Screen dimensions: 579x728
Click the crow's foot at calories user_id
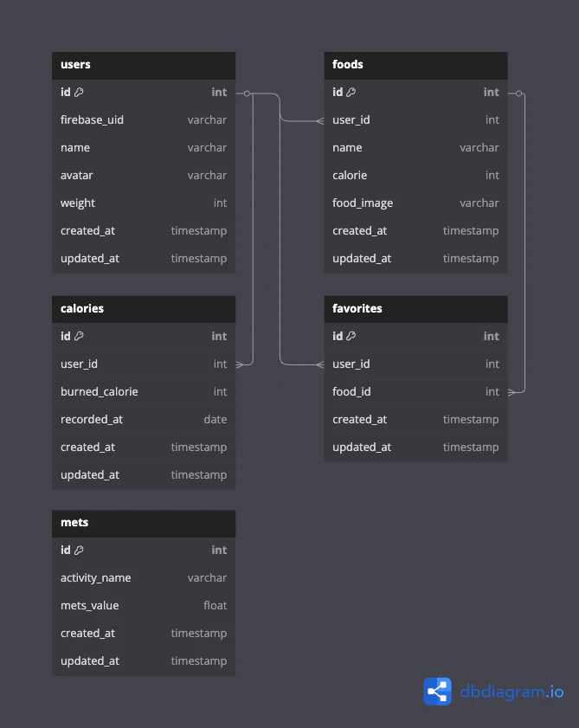point(240,365)
